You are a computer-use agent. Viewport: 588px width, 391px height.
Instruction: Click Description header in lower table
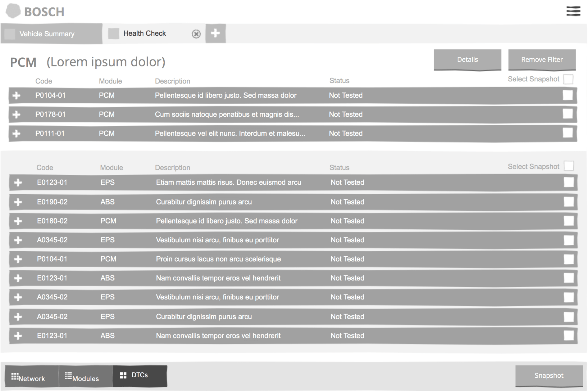(172, 168)
